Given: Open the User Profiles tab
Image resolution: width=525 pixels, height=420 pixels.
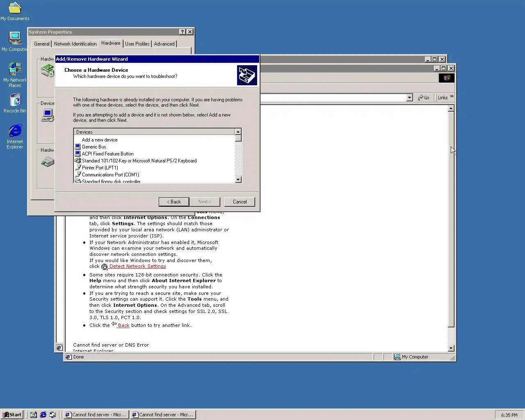Looking at the screenshot, I should (x=137, y=44).
